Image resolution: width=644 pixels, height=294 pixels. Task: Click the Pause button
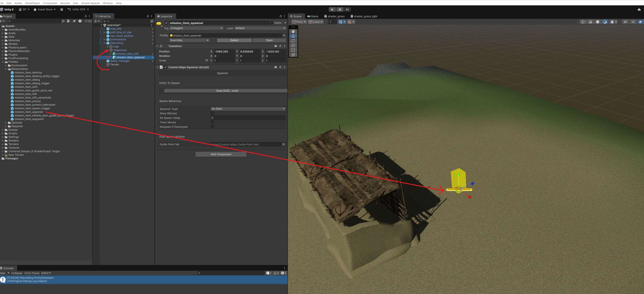coord(340,10)
